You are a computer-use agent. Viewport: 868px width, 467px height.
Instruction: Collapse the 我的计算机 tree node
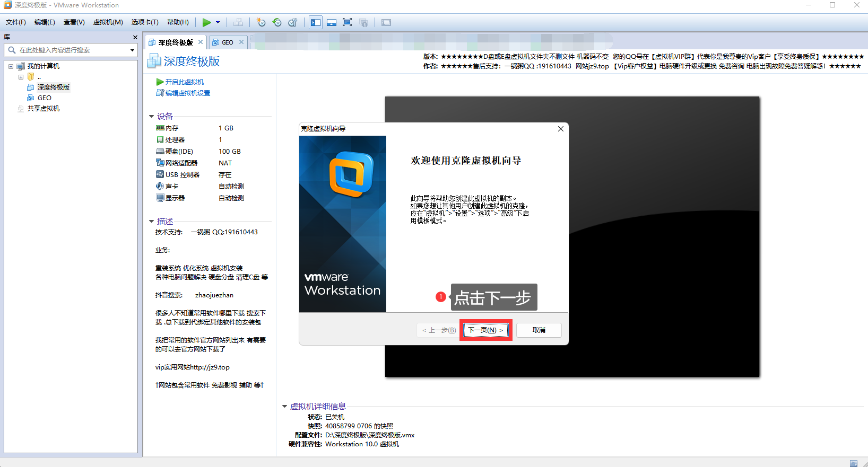(11, 66)
